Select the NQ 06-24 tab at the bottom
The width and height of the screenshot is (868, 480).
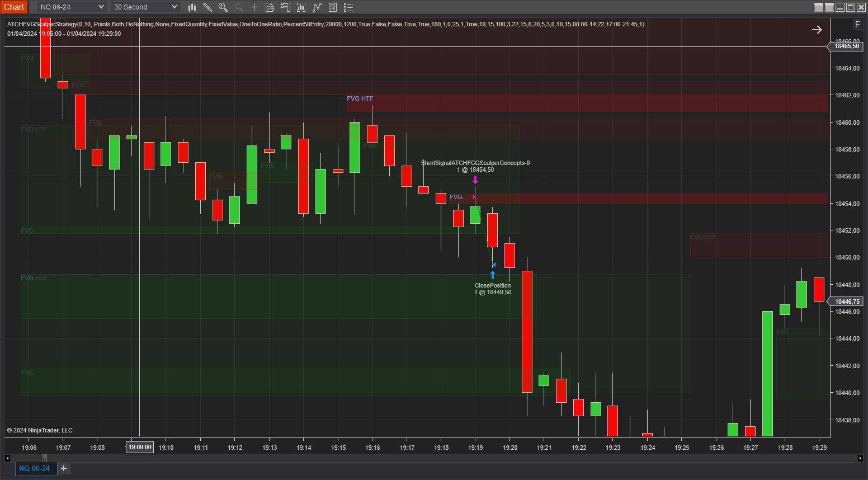(x=36, y=468)
